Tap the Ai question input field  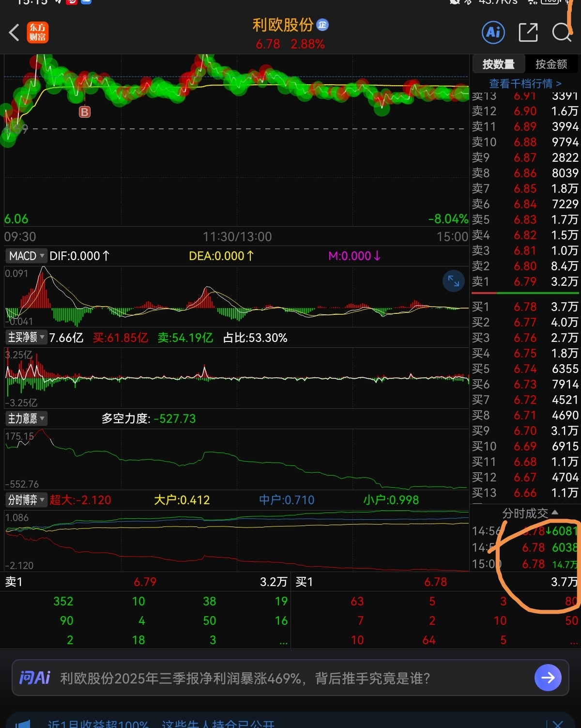click(x=290, y=678)
